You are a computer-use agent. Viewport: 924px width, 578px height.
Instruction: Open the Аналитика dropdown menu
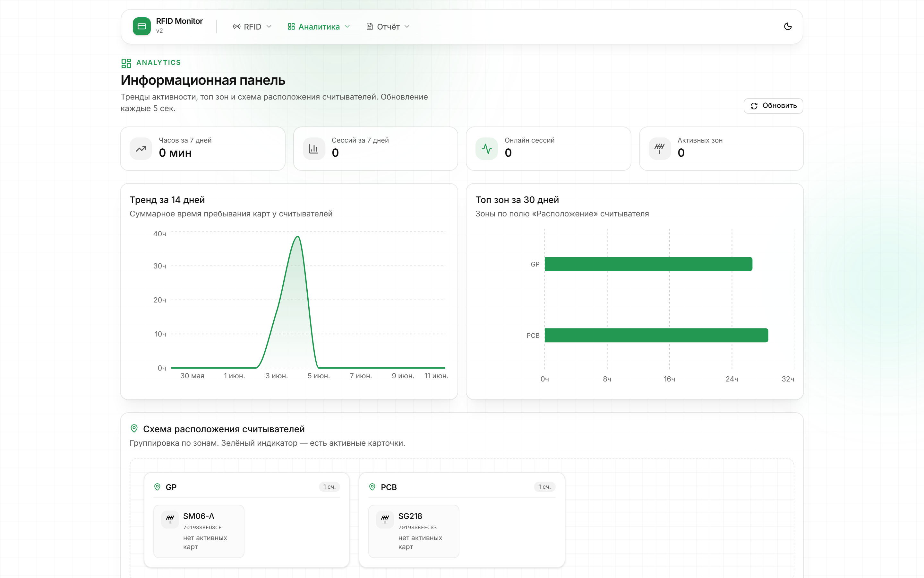pyautogui.click(x=319, y=27)
